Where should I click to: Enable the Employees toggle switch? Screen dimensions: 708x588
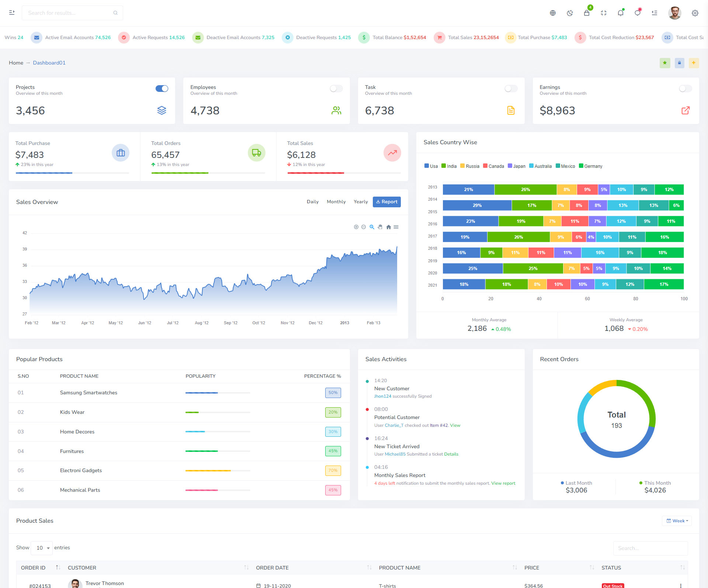pyautogui.click(x=336, y=89)
